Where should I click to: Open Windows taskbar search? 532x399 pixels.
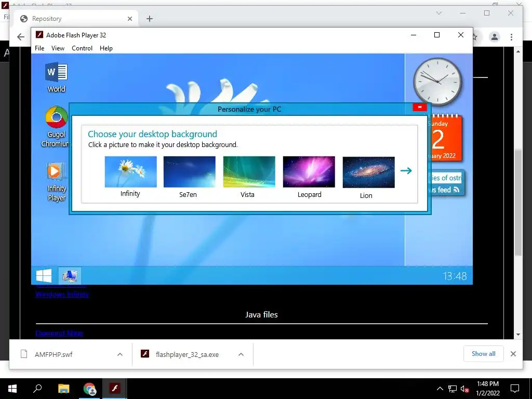point(37,389)
